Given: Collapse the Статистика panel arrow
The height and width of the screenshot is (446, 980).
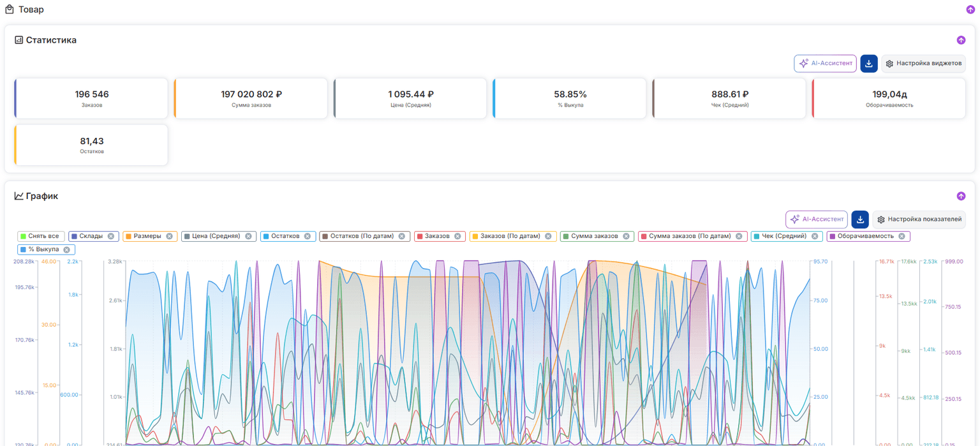Looking at the screenshot, I should (x=961, y=40).
